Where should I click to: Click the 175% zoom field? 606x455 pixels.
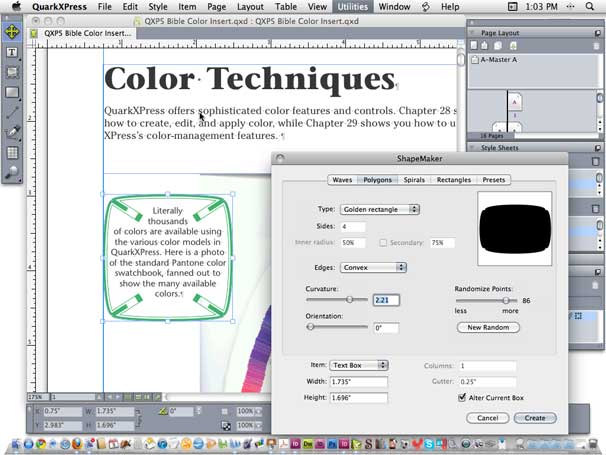(x=38, y=397)
